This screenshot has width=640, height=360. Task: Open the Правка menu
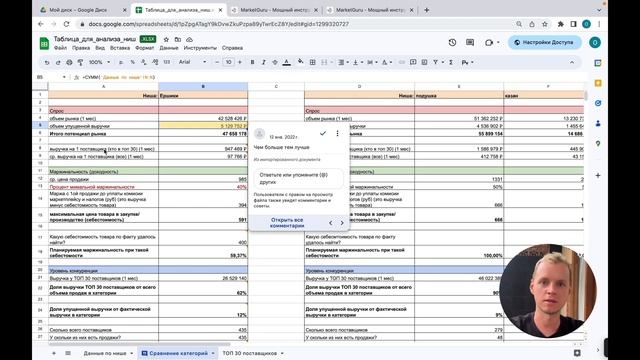(81, 48)
